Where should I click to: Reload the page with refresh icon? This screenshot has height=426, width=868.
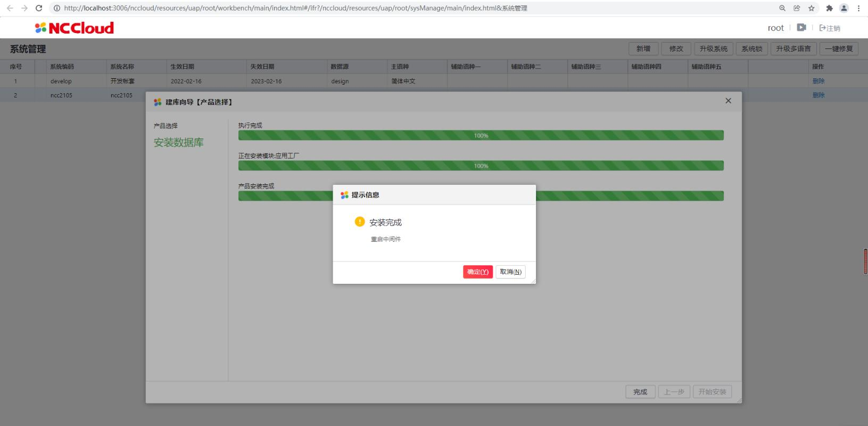[39, 8]
